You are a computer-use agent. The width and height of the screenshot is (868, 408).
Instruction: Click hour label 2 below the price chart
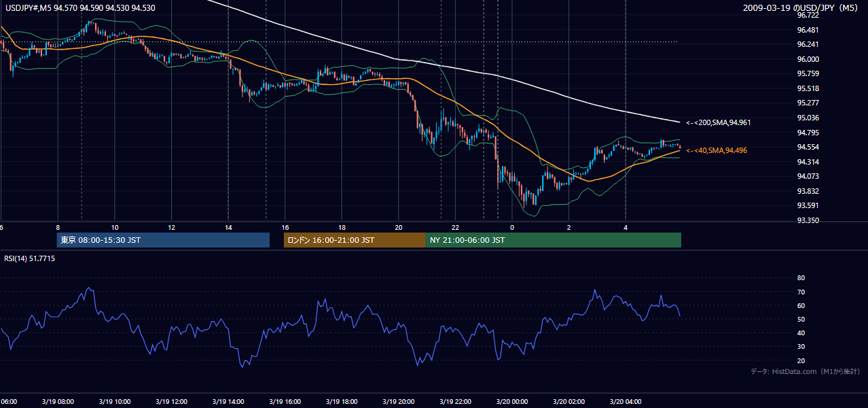tap(568, 228)
